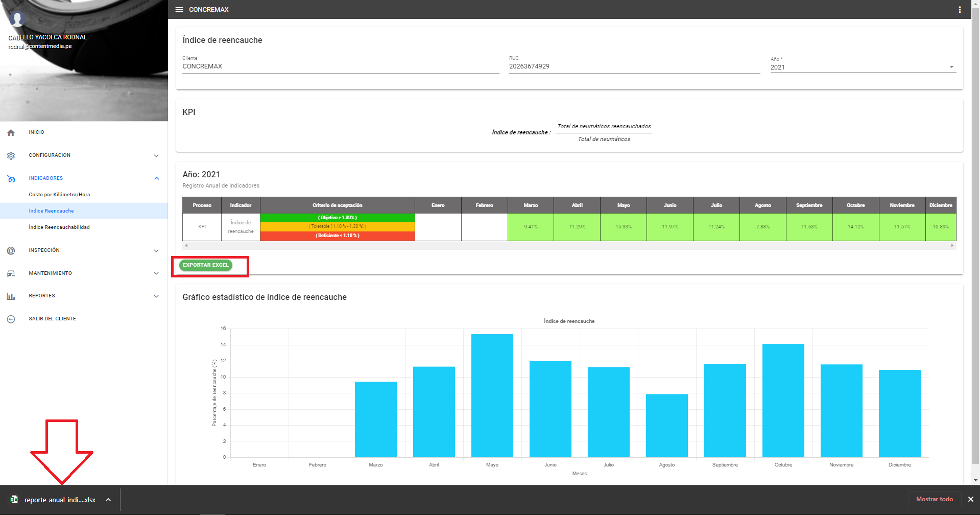Click the Reportes bar chart icon

tap(11, 296)
